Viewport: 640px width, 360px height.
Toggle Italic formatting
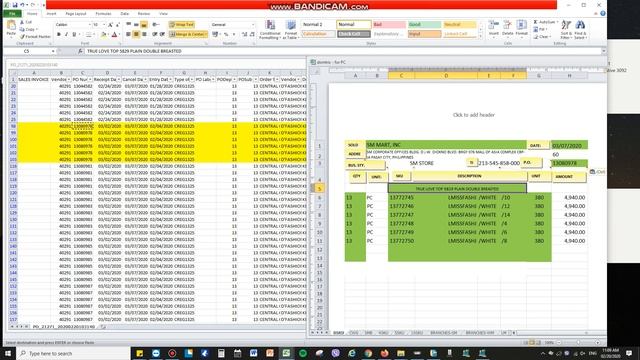tap(66, 34)
